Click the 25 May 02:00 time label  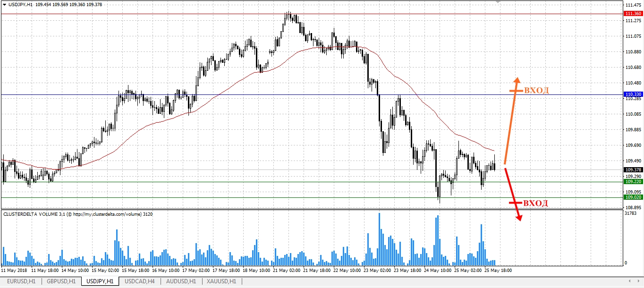(x=468, y=271)
